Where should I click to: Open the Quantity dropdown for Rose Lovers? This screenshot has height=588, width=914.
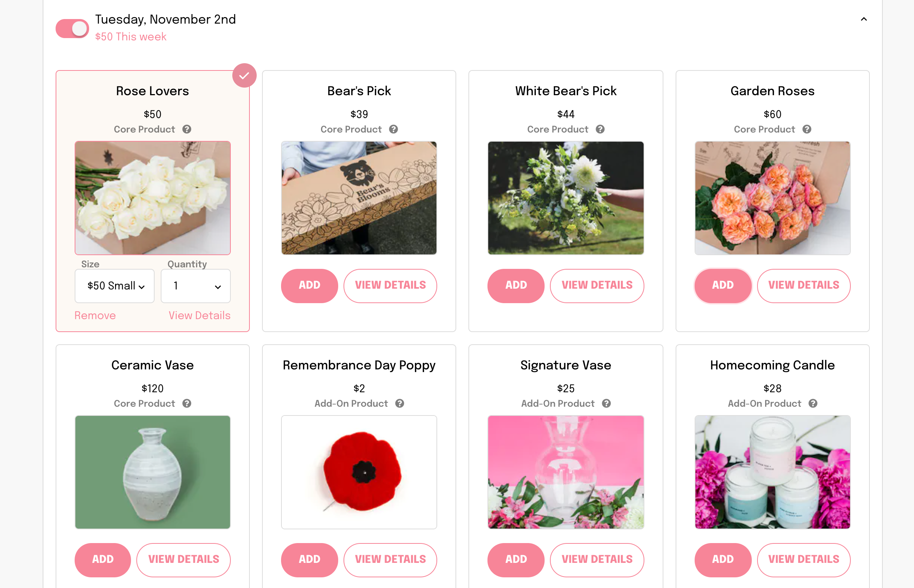click(195, 286)
